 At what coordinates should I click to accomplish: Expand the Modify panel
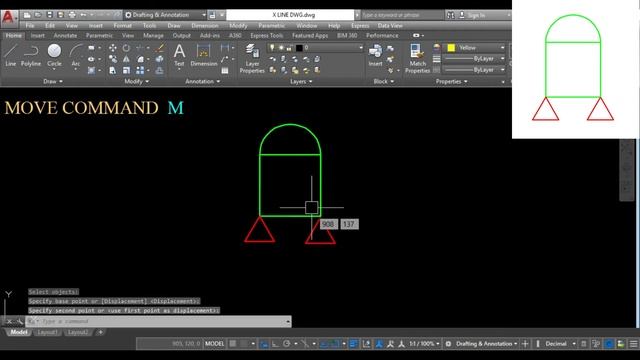[136, 81]
